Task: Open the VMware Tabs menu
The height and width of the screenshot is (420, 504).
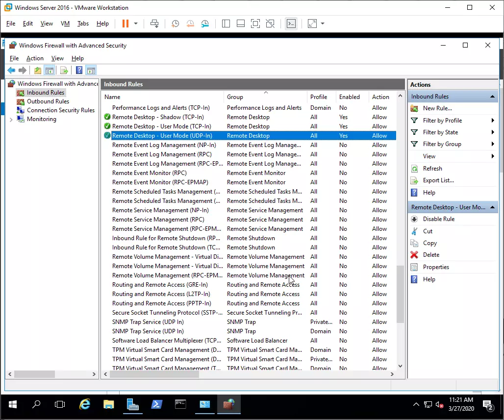Action: (83, 24)
